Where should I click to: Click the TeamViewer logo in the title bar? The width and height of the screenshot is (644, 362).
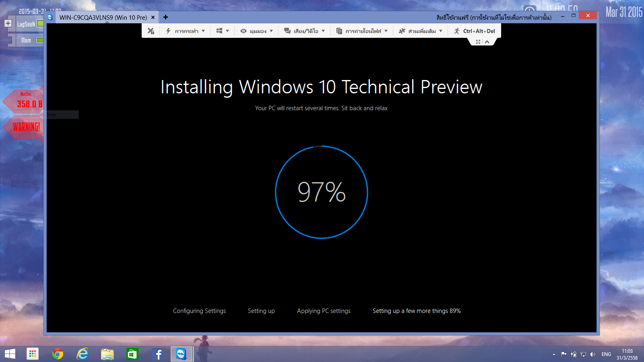coord(50,17)
